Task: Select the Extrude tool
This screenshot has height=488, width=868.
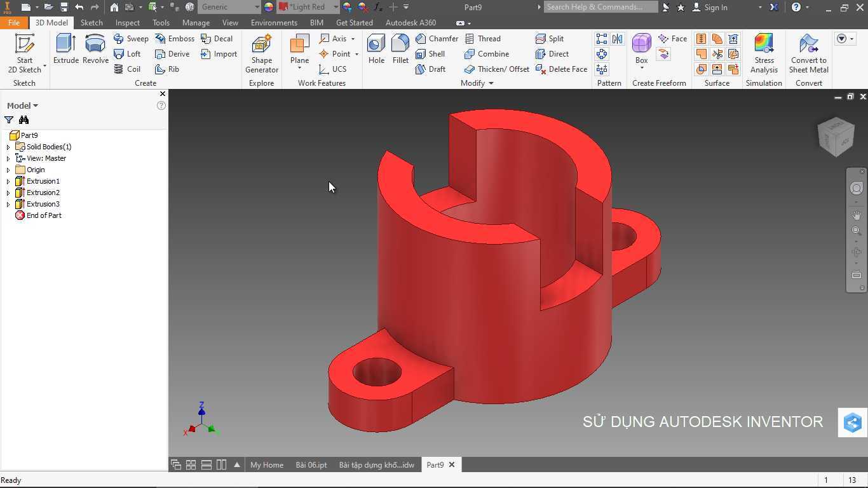Action: coord(65,50)
